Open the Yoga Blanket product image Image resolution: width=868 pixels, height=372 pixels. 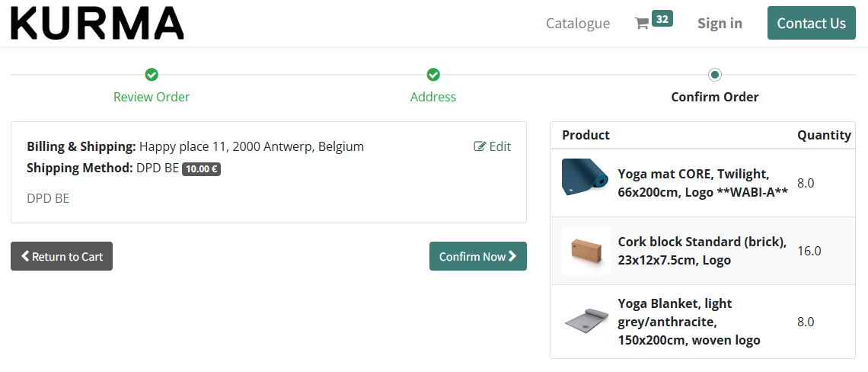click(x=586, y=321)
